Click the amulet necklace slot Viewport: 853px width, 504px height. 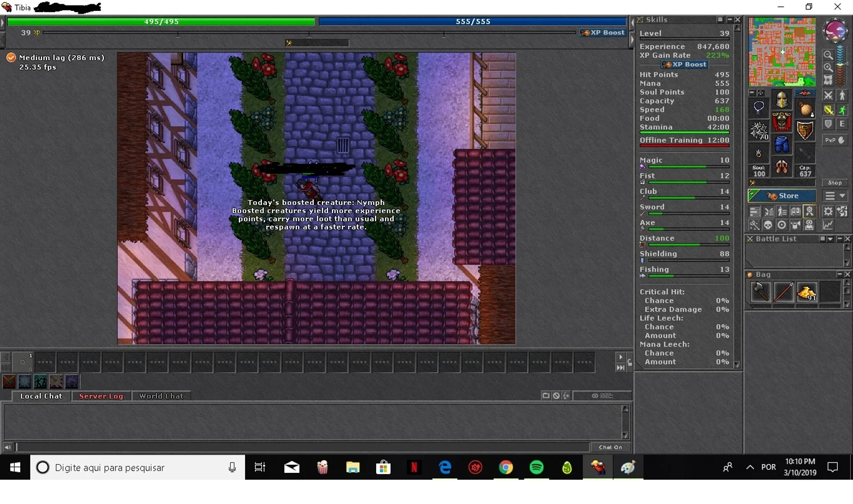(759, 108)
